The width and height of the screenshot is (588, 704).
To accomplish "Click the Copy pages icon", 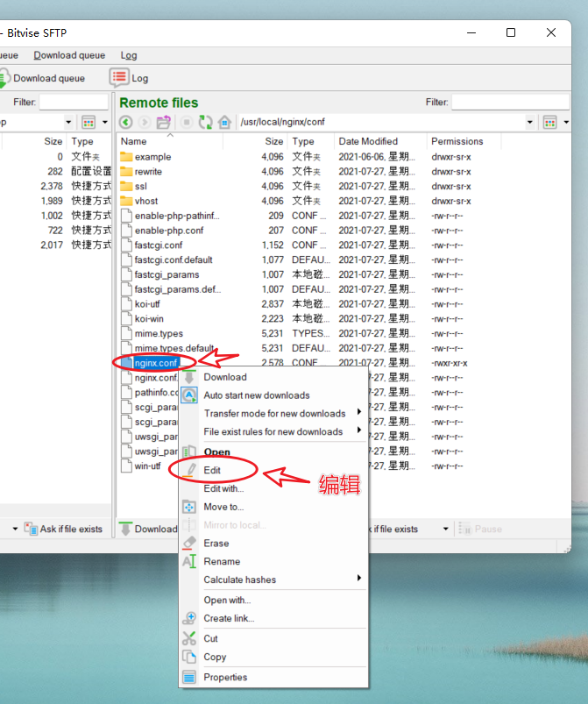I will tap(189, 657).
